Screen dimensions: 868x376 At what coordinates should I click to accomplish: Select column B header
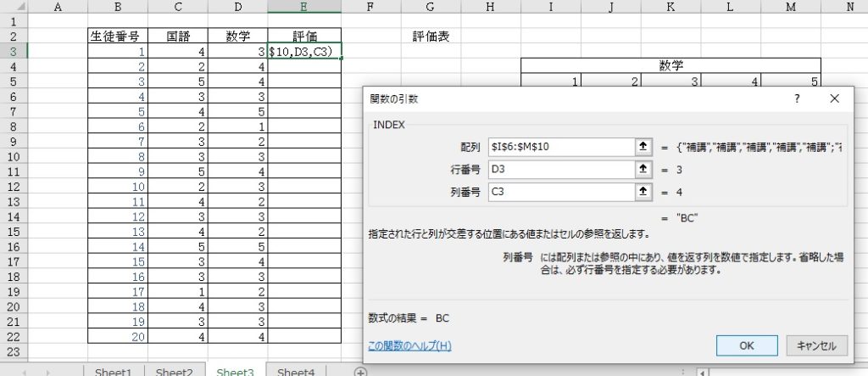point(117,7)
